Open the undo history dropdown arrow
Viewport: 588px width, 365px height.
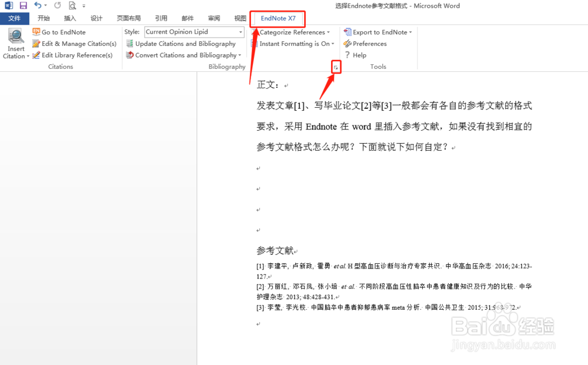46,6
